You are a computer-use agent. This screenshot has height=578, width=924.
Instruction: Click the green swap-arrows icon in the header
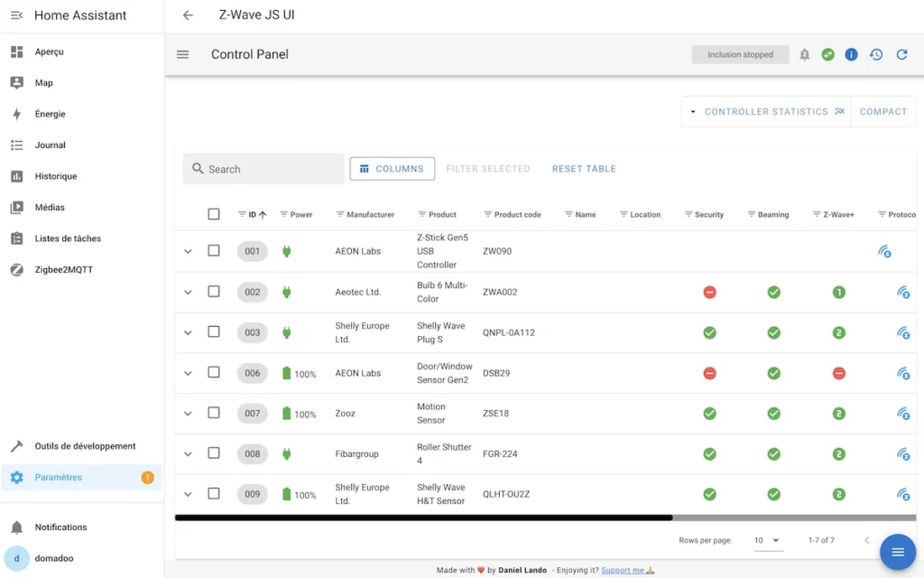pos(828,54)
